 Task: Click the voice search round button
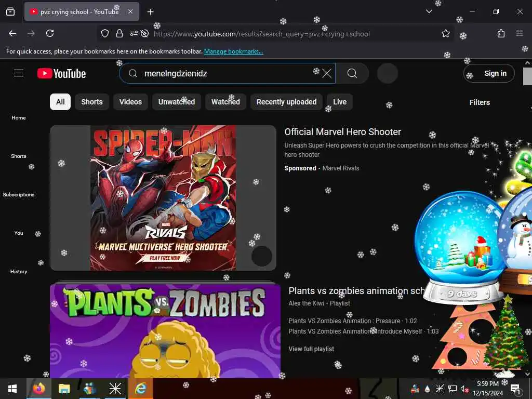pyautogui.click(x=387, y=73)
